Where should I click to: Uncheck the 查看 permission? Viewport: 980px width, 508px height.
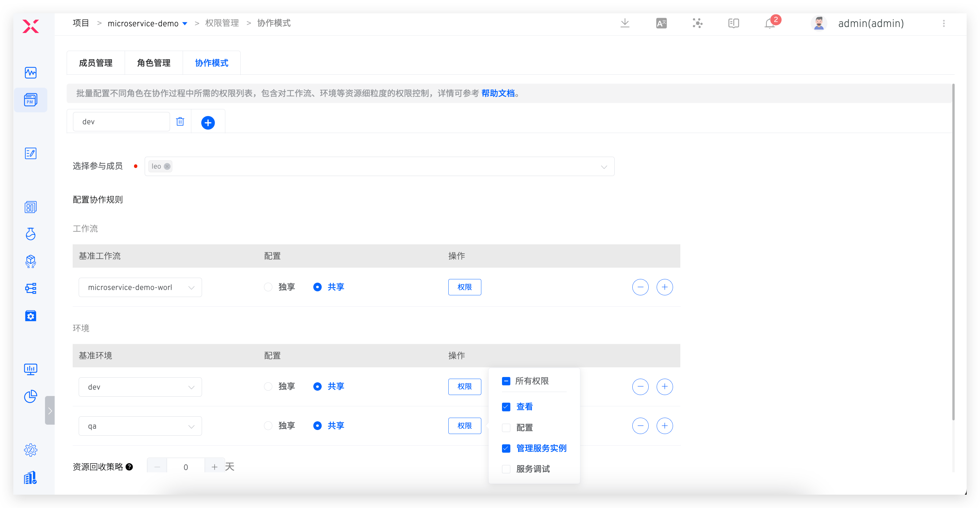(506, 407)
